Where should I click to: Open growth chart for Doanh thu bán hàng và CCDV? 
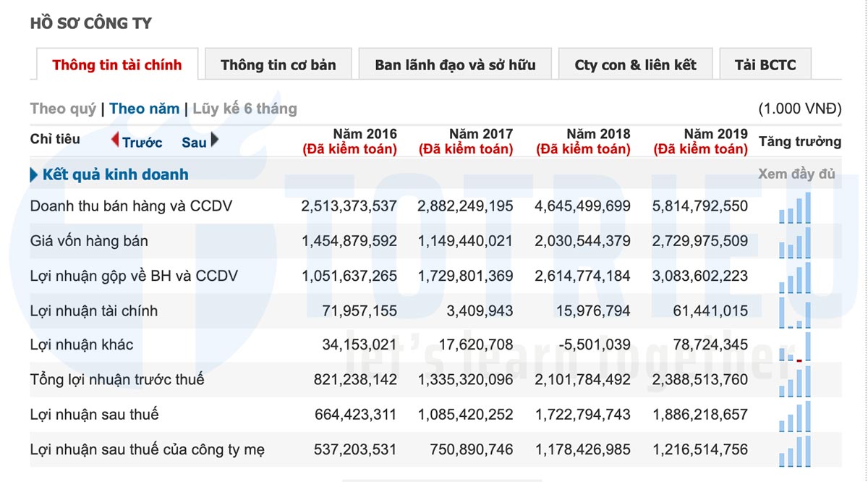click(796, 208)
